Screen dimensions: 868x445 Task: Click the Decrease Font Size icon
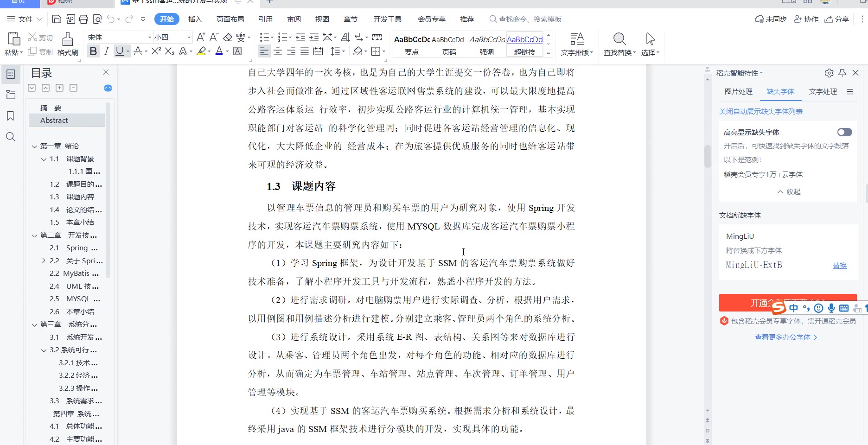tap(214, 37)
